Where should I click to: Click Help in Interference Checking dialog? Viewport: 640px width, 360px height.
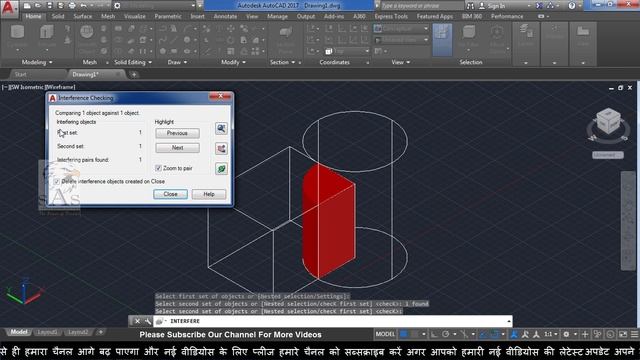point(209,194)
